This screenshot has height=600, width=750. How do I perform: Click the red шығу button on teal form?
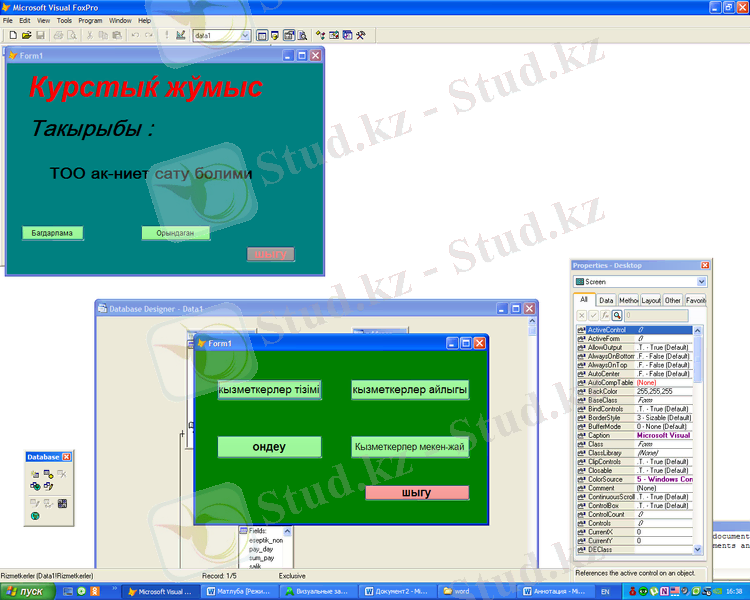pyautogui.click(x=271, y=254)
